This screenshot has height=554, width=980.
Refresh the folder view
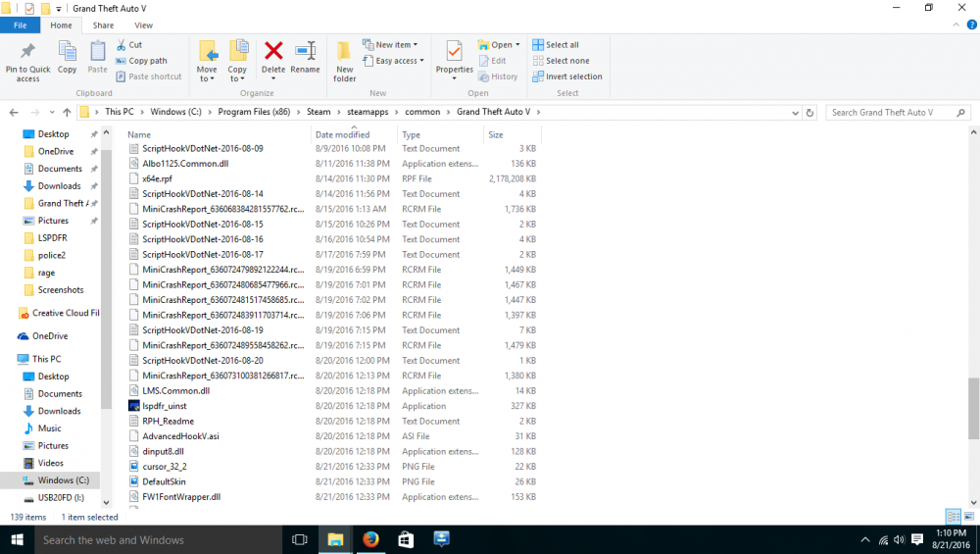click(810, 113)
